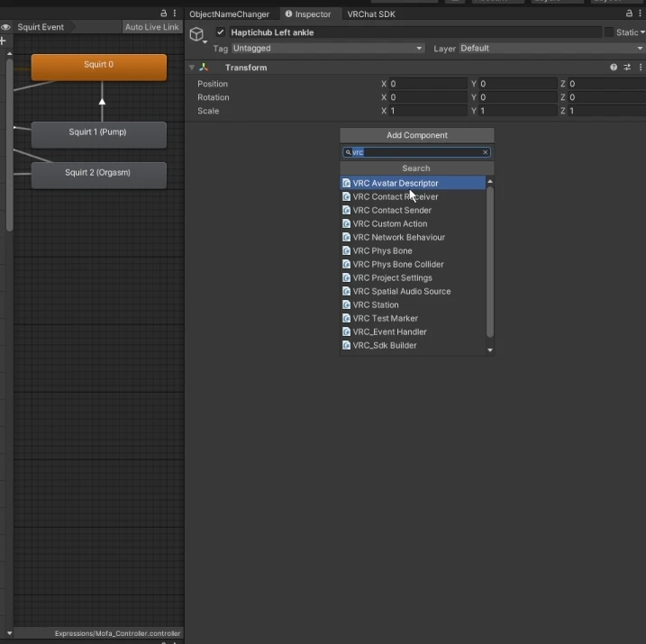
Task: Choose VRC Project Settings component
Action: point(413,278)
